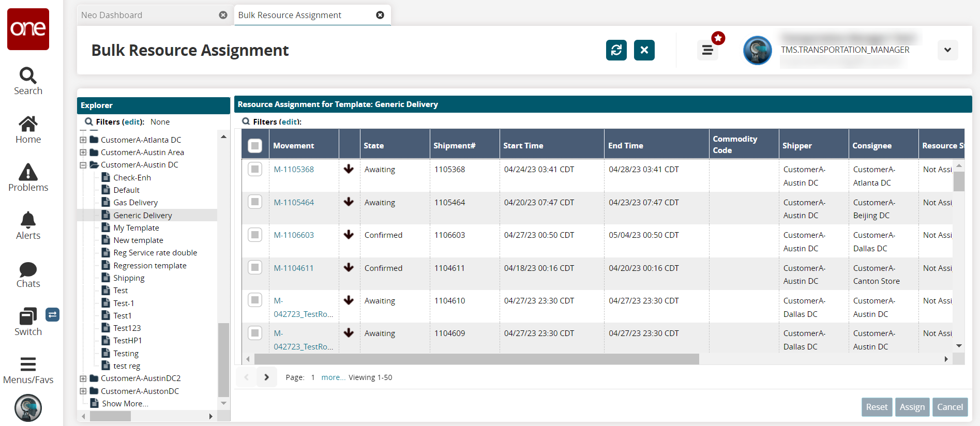Click down arrow for shipment 1104609 row
980x426 pixels.
click(x=349, y=333)
